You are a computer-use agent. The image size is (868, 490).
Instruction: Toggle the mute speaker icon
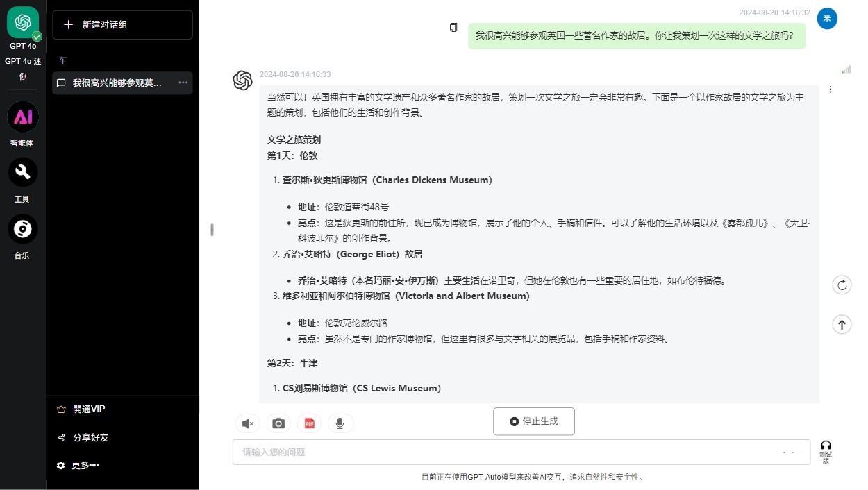tap(248, 423)
